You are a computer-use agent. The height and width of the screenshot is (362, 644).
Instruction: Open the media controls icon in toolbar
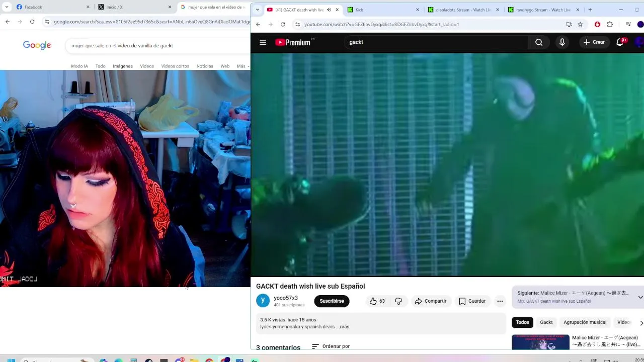pos(628,24)
